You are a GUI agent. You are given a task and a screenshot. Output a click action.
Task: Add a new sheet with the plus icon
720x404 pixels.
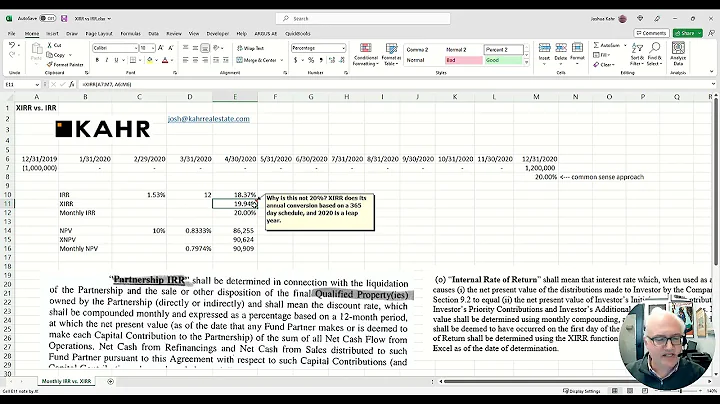click(x=110, y=382)
